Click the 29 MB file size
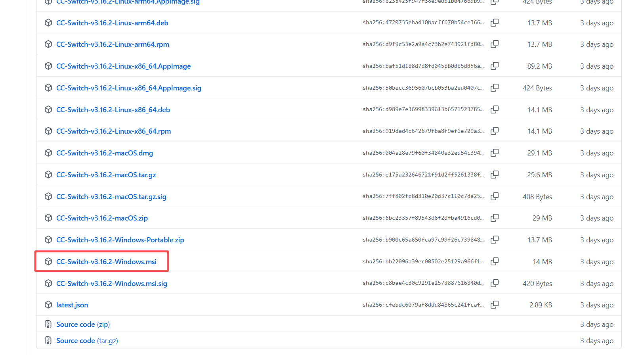Screen dimensions: 644x355 [x=542, y=218]
